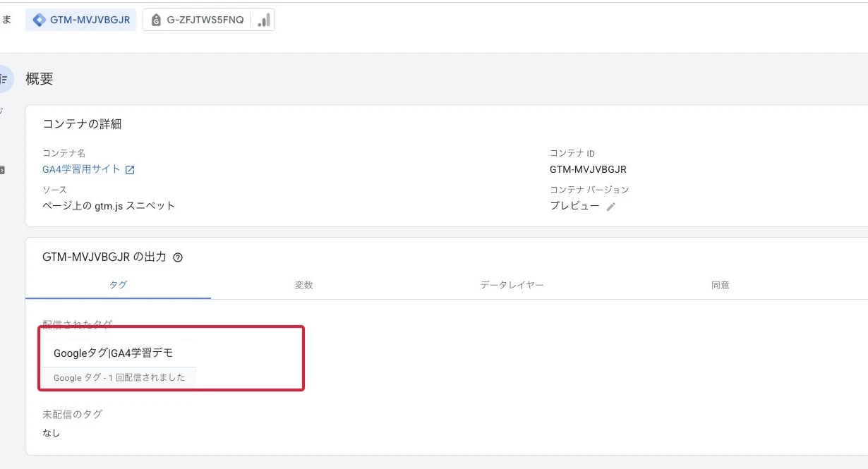Edit container version with the pencil icon
868x469 pixels.
click(611, 207)
